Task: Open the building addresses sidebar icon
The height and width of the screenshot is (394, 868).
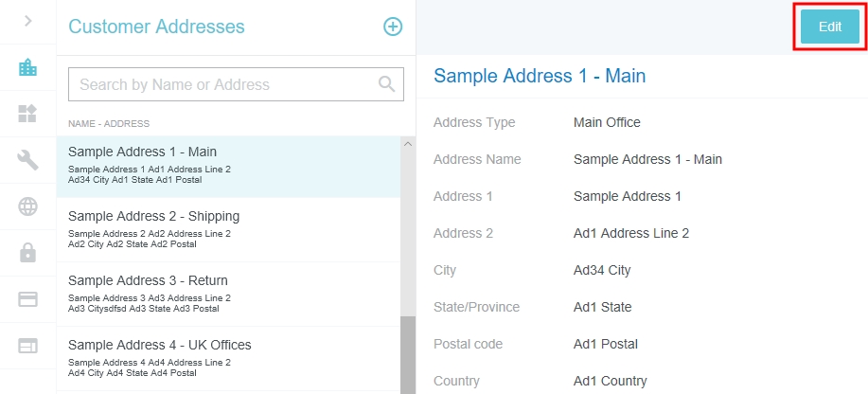Action: click(x=27, y=67)
